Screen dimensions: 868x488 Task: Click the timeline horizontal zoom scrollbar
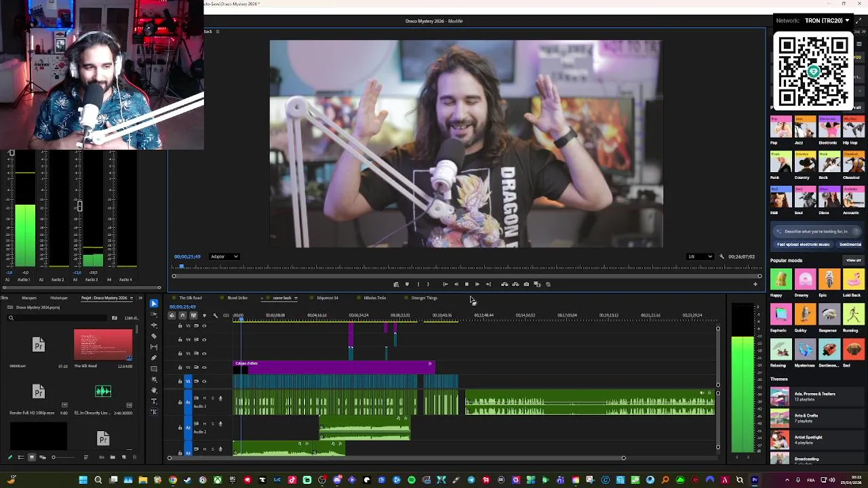pos(396,458)
